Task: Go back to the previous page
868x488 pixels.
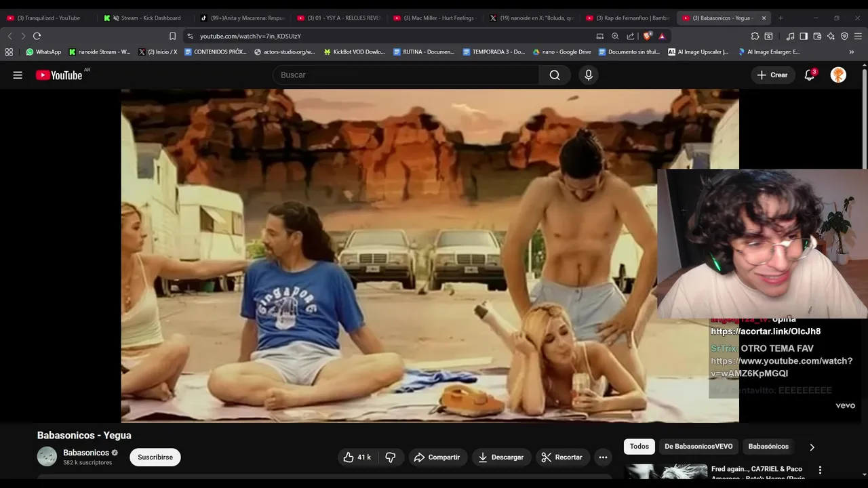Action: pyautogui.click(x=9, y=36)
